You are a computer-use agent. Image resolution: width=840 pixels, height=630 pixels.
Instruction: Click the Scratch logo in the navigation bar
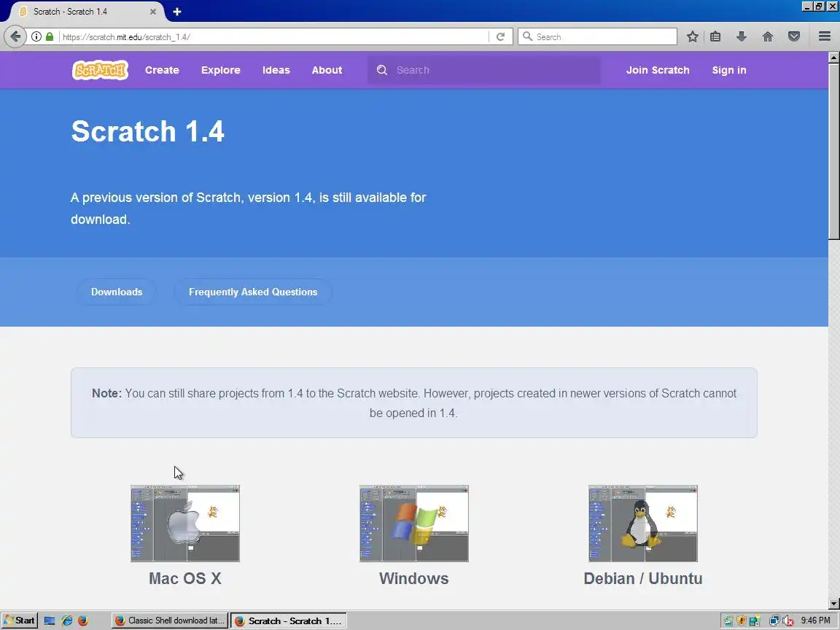coord(100,70)
